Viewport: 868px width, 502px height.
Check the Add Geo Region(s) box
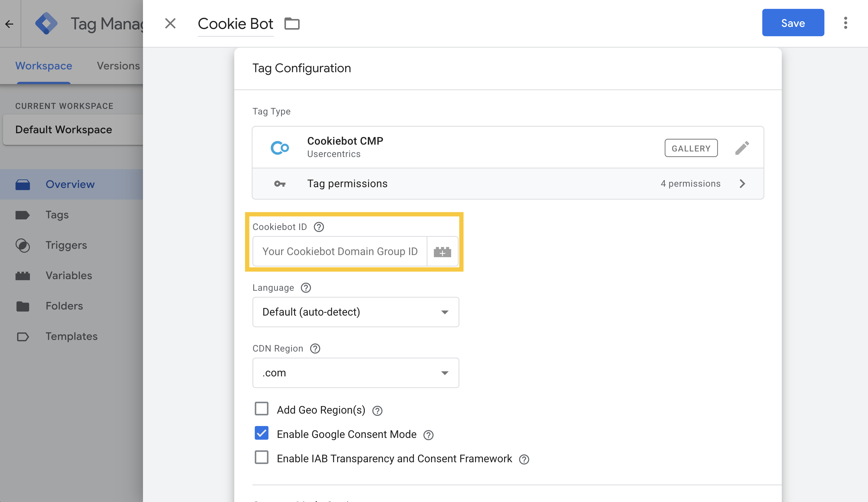[261, 409]
